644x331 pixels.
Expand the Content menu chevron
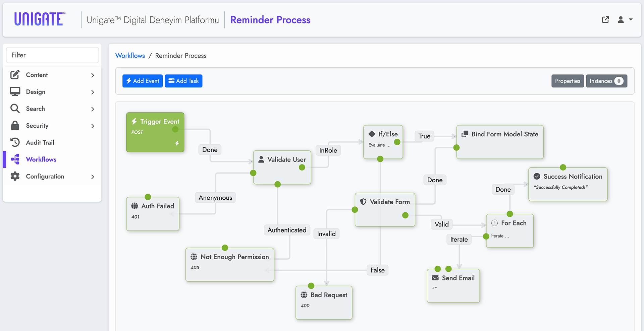[x=93, y=75]
